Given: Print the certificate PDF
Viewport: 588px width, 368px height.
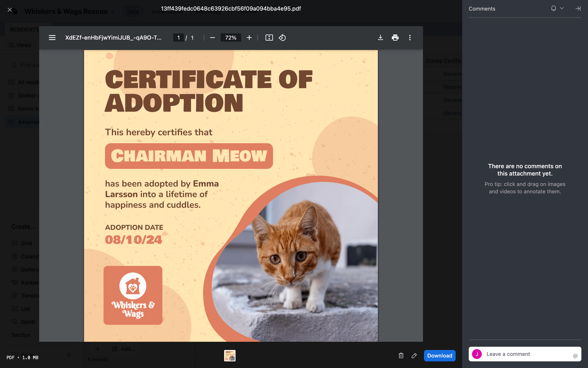Looking at the screenshot, I should pos(395,38).
